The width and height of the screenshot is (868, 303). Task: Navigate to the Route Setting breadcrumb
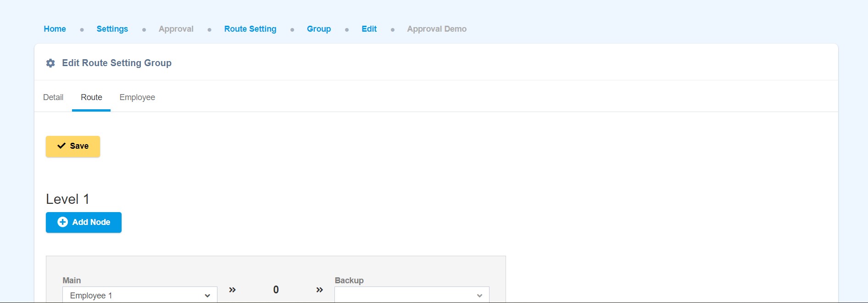250,29
